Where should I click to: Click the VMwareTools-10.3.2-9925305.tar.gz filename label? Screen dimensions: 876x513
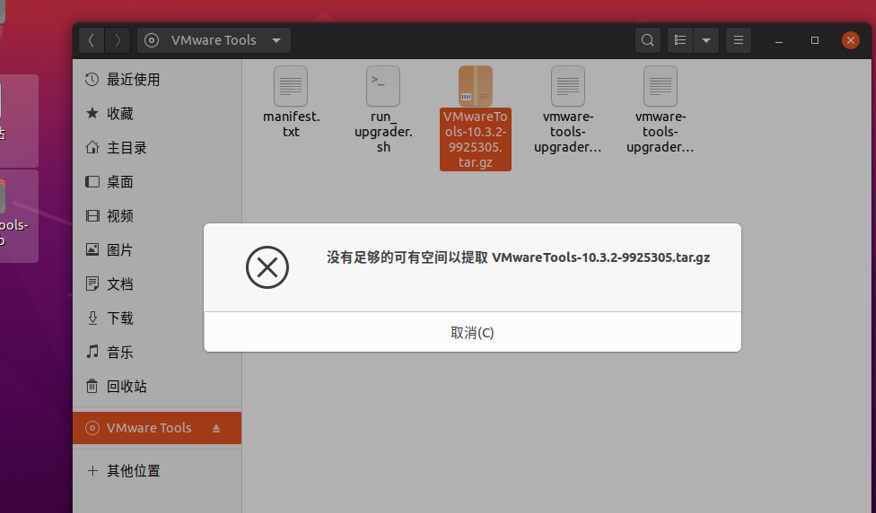(x=475, y=139)
